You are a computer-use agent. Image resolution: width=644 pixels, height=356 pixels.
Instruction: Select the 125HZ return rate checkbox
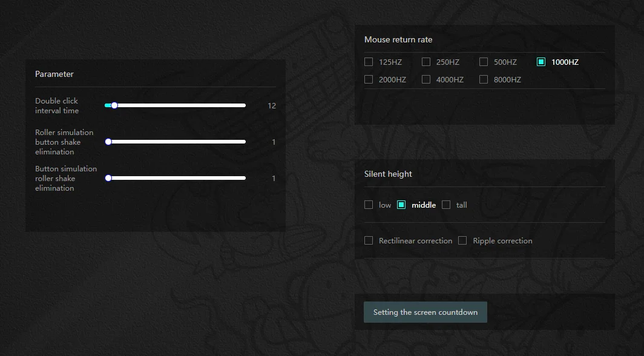[x=369, y=62]
